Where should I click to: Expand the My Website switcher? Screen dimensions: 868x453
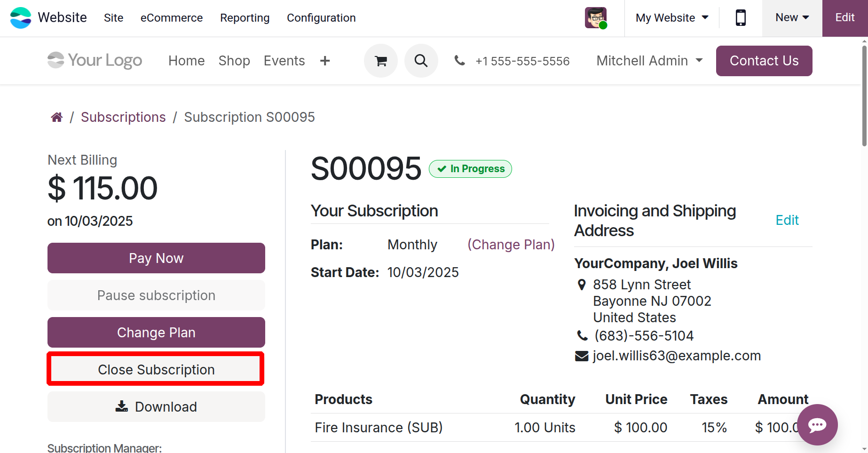(x=672, y=18)
